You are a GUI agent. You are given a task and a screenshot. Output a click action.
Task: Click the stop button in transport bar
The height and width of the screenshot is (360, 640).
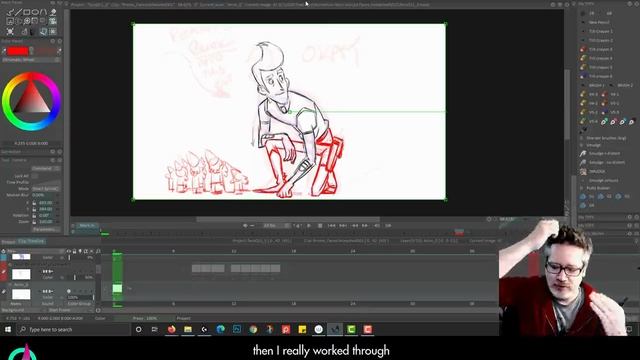click(320, 225)
